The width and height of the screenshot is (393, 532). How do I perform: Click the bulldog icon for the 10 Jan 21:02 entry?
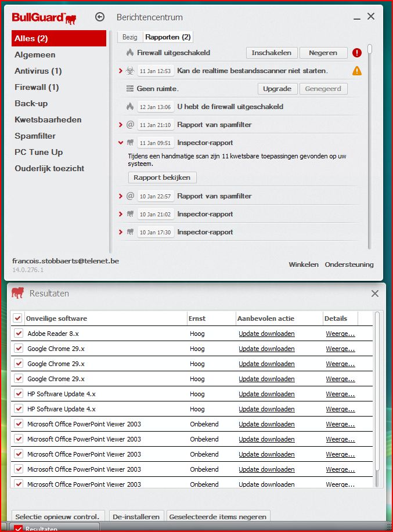point(130,213)
